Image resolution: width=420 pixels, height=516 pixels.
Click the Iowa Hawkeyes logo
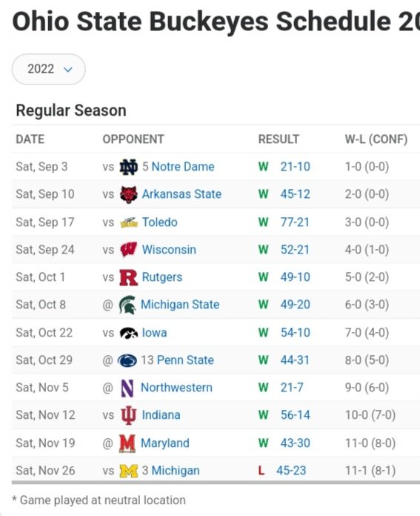[128, 333]
